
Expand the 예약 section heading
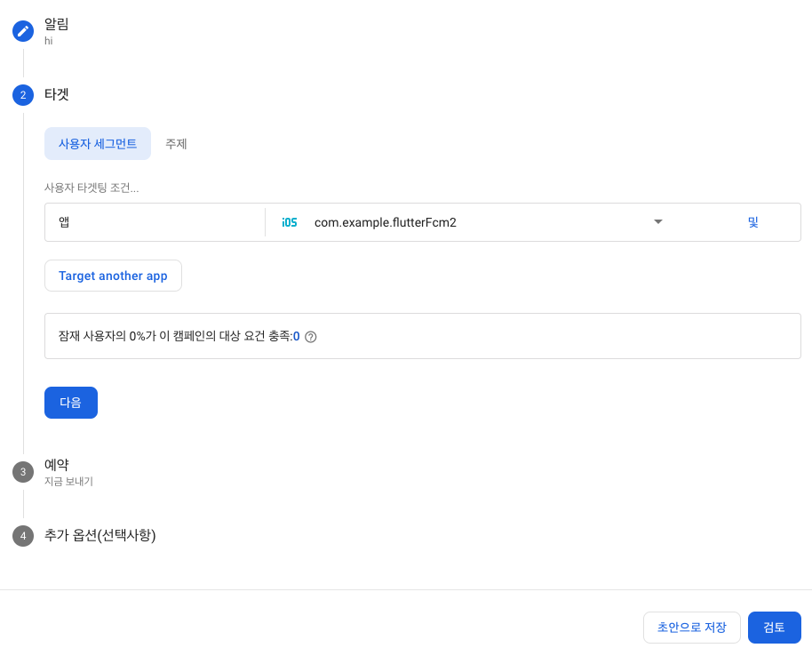[57, 465]
